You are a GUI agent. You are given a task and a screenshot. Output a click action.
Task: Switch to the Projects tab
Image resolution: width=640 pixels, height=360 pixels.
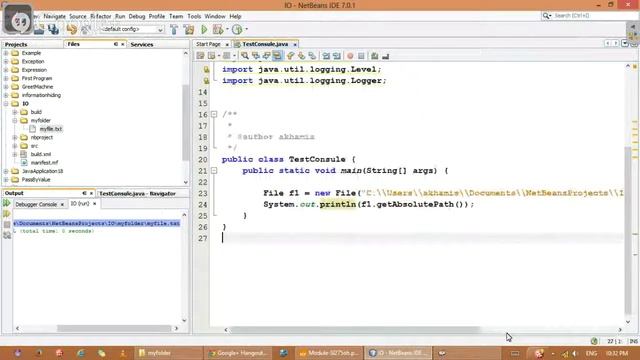coord(16,44)
